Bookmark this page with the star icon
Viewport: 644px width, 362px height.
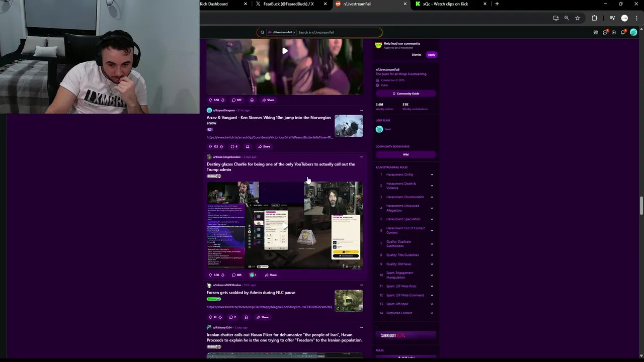[578, 18]
